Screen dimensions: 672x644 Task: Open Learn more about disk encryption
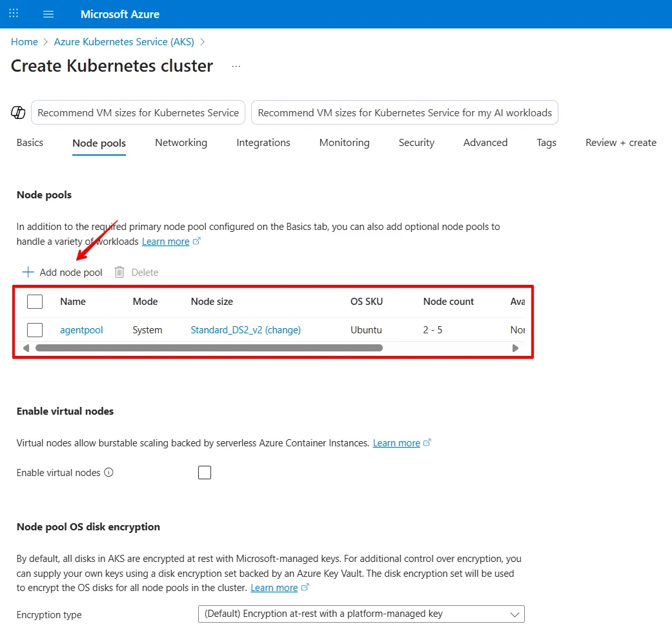pyautogui.click(x=274, y=588)
